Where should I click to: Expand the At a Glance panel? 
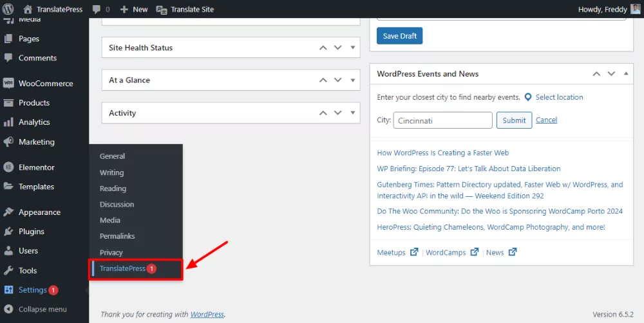(x=353, y=80)
